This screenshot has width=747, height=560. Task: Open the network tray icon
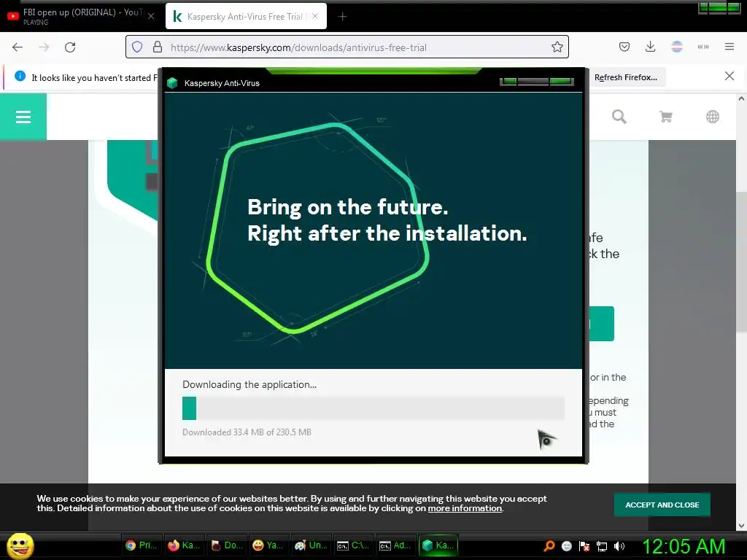[x=602, y=546]
